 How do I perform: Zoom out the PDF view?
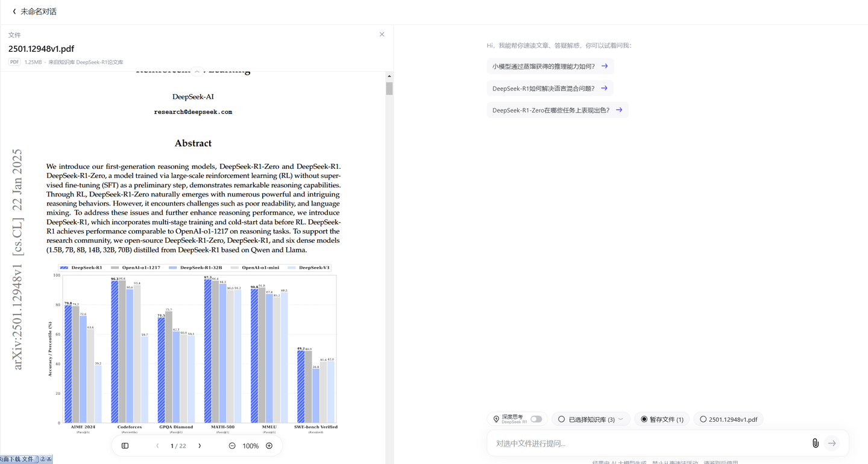click(x=232, y=446)
